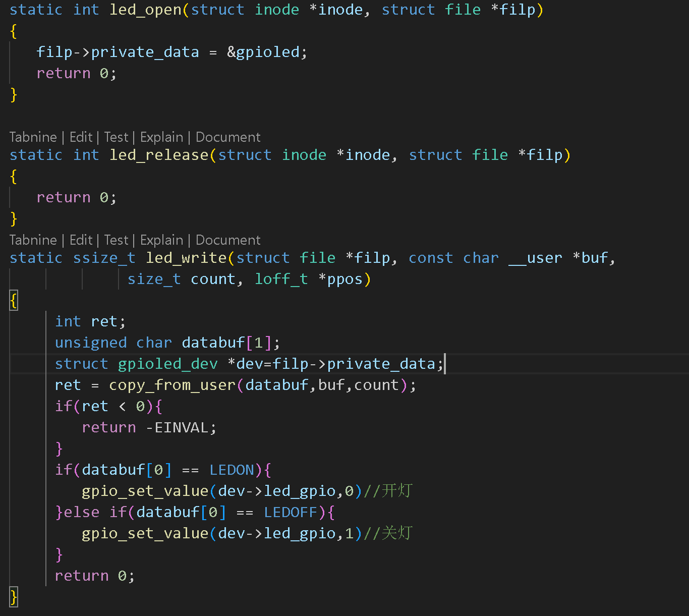Click the __user annotation
The image size is (689, 616).
click(x=535, y=258)
